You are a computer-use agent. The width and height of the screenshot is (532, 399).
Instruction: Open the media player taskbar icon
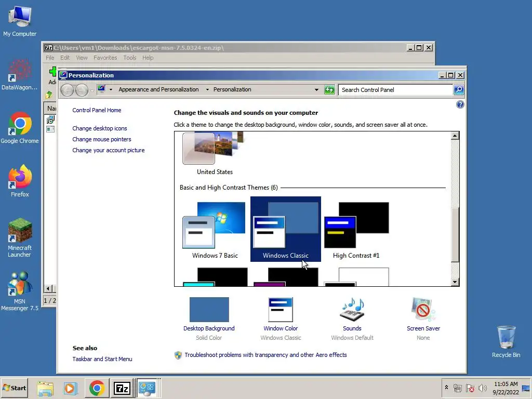point(71,388)
